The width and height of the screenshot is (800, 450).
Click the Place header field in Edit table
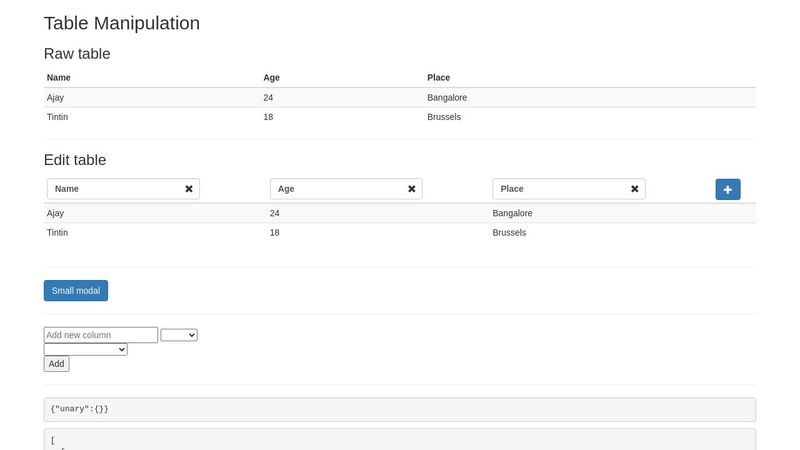(561, 189)
